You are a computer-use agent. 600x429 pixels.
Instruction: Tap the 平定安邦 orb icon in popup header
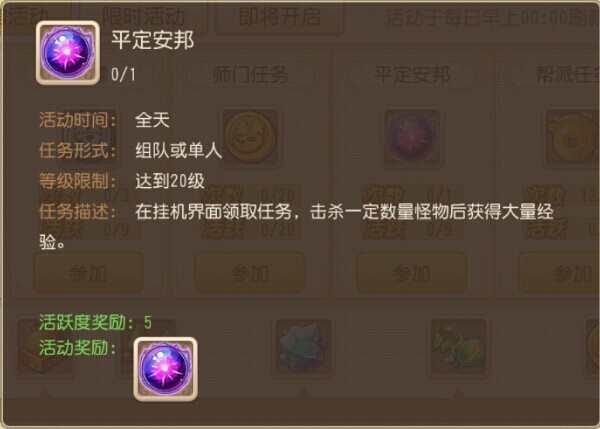coord(68,53)
